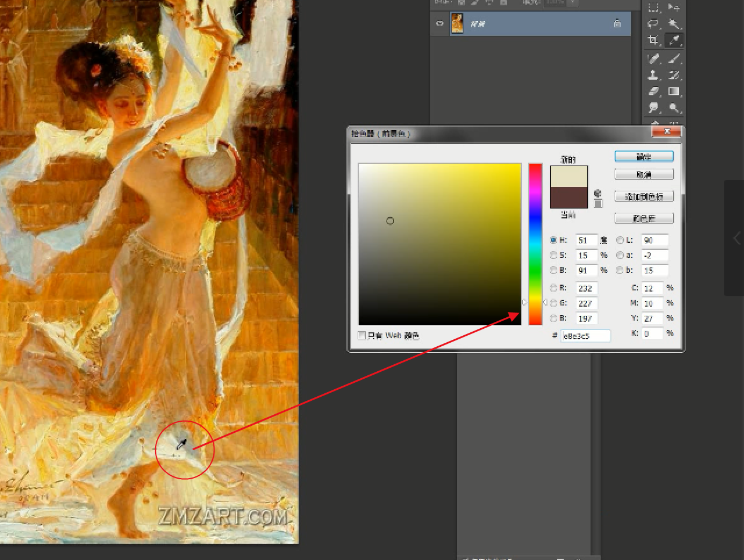Select the Blur tool

[653, 107]
